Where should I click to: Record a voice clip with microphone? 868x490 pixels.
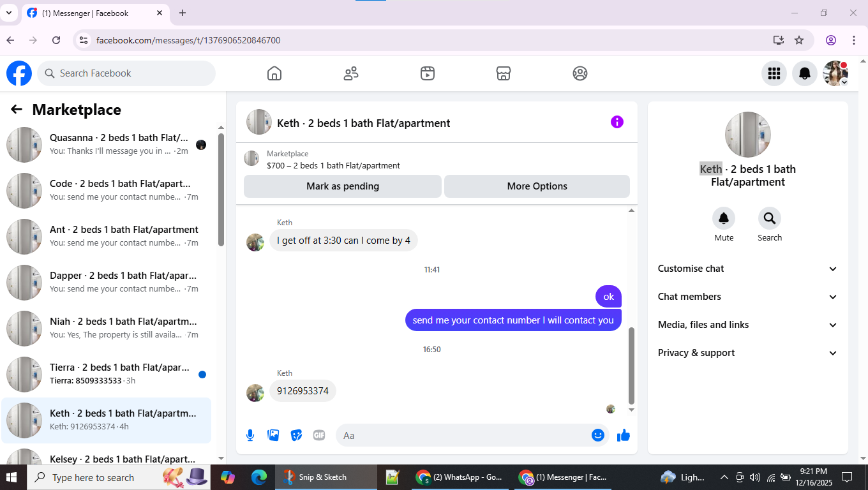(250, 435)
